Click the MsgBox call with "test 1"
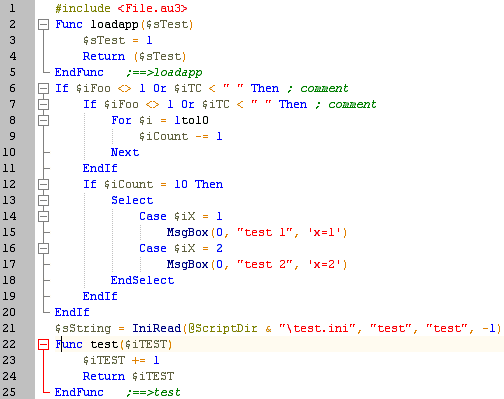 257,232
